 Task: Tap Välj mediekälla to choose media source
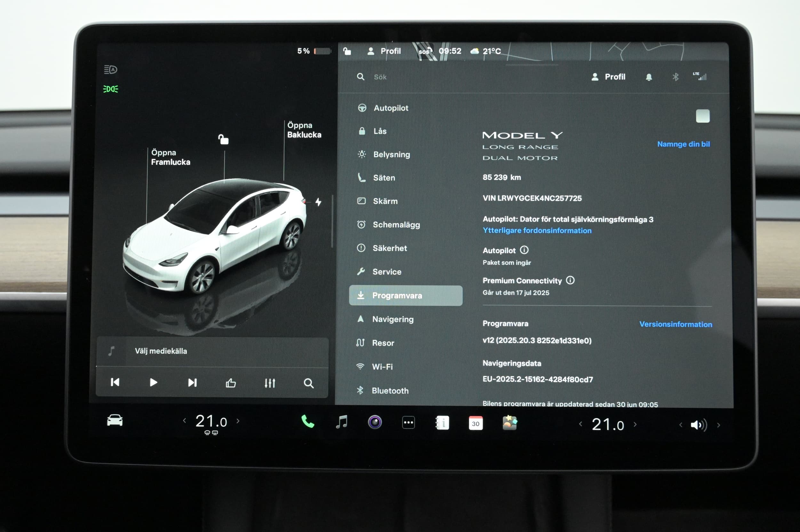pyautogui.click(x=161, y=351)
